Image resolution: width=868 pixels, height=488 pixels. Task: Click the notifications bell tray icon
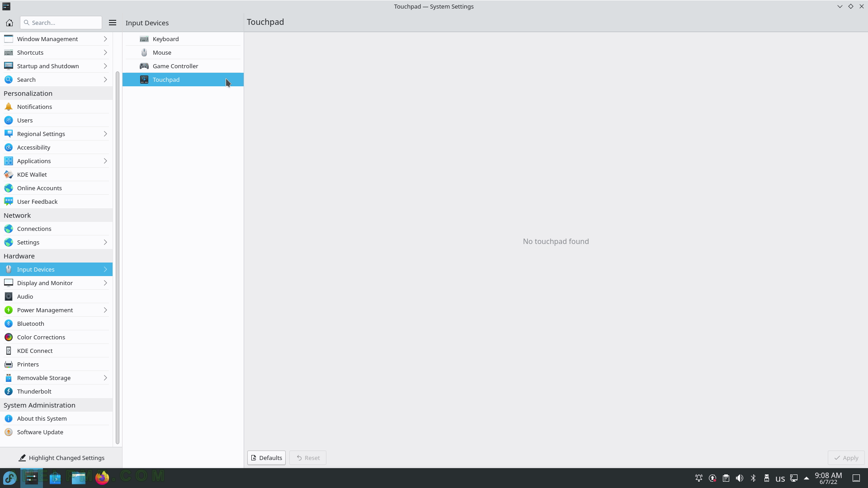699,478
